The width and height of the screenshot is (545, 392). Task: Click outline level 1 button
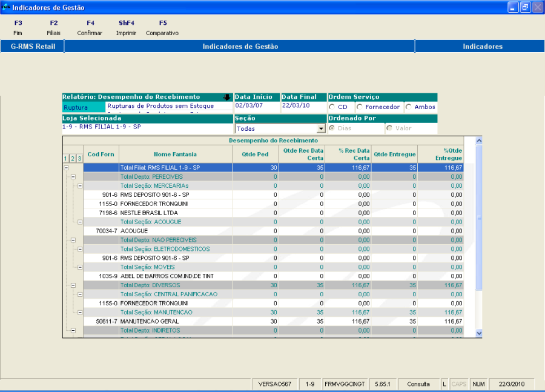click(66, 158)
